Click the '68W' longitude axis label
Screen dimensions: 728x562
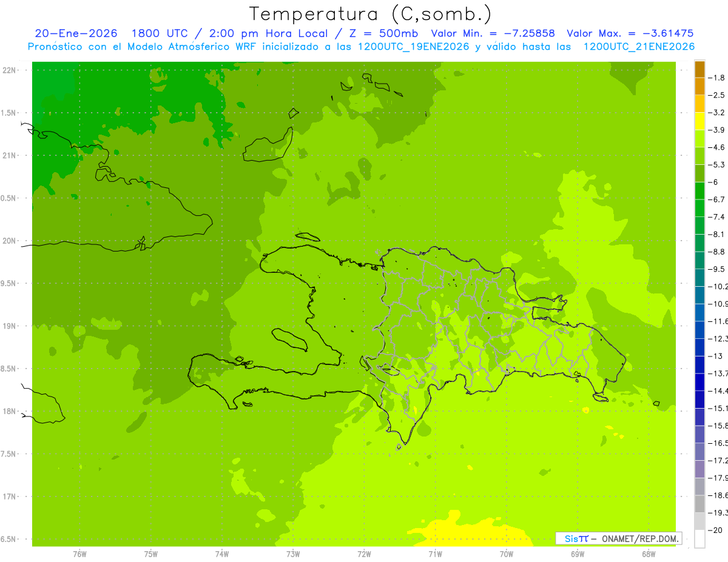(x=649, y=554)
